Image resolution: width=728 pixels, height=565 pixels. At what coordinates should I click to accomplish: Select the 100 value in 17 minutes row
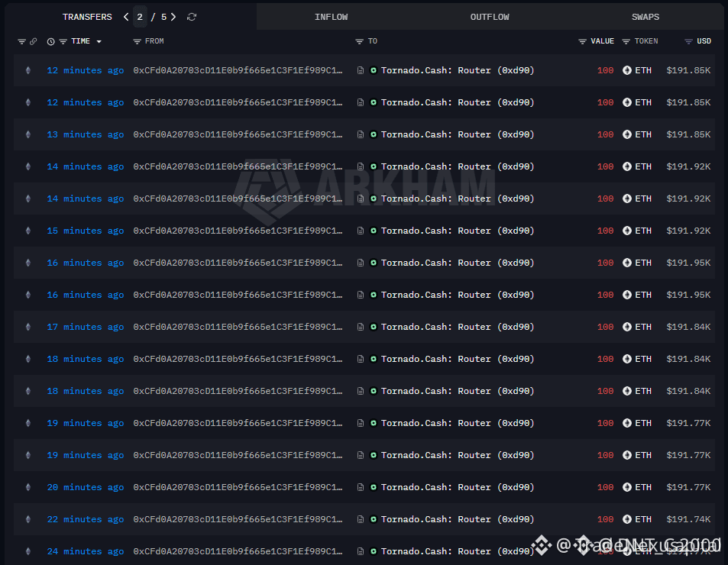[x=606, y=327]
